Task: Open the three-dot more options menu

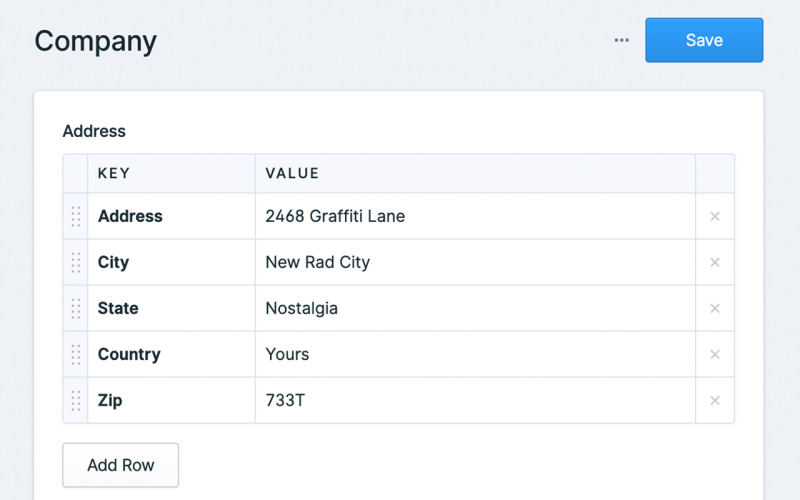Action: tap(622, 41)
